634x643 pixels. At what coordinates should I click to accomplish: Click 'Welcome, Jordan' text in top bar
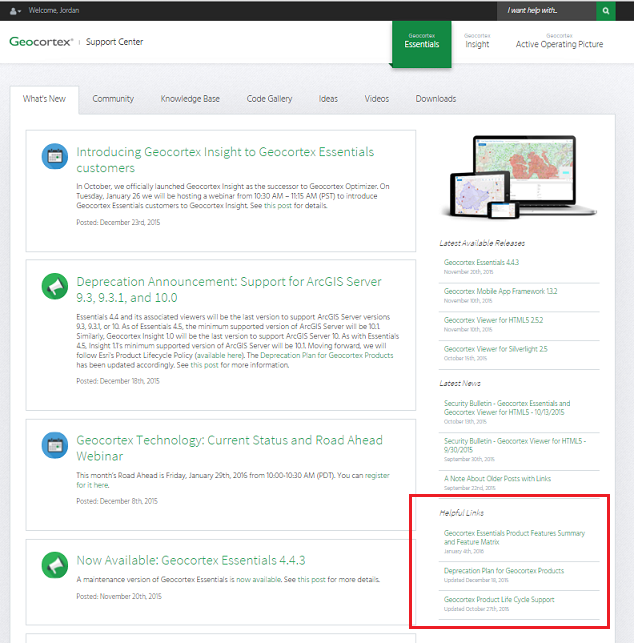pyautogui.click(x=54, y=11)
